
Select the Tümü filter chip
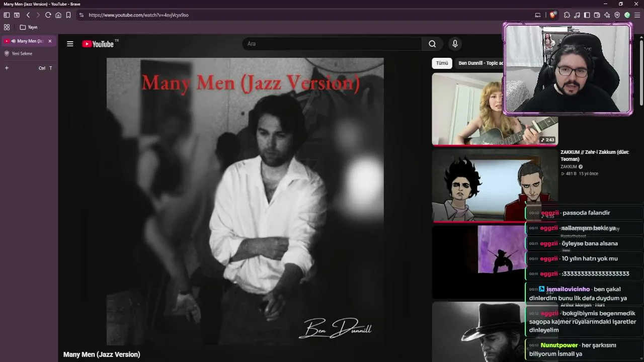click(x=442, y=63)
